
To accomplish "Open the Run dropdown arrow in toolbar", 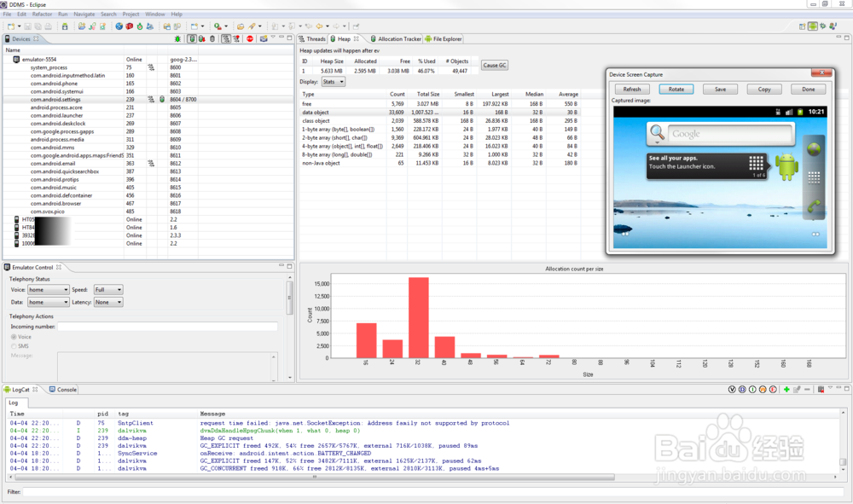I will pos(226,26).
